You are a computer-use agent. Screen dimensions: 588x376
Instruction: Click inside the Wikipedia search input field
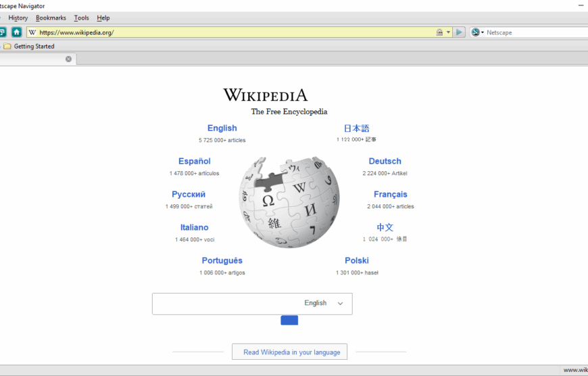(x=227, y=304)
